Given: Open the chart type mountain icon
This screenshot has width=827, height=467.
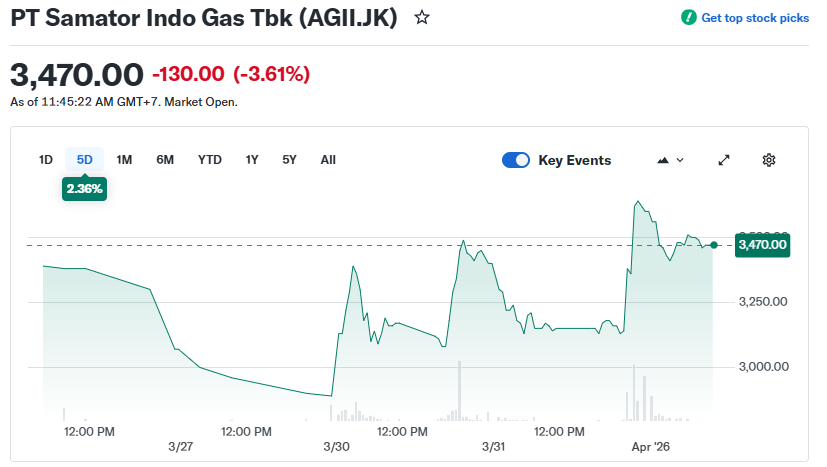Looking at the screenshot, I should [x=662, y=160].
